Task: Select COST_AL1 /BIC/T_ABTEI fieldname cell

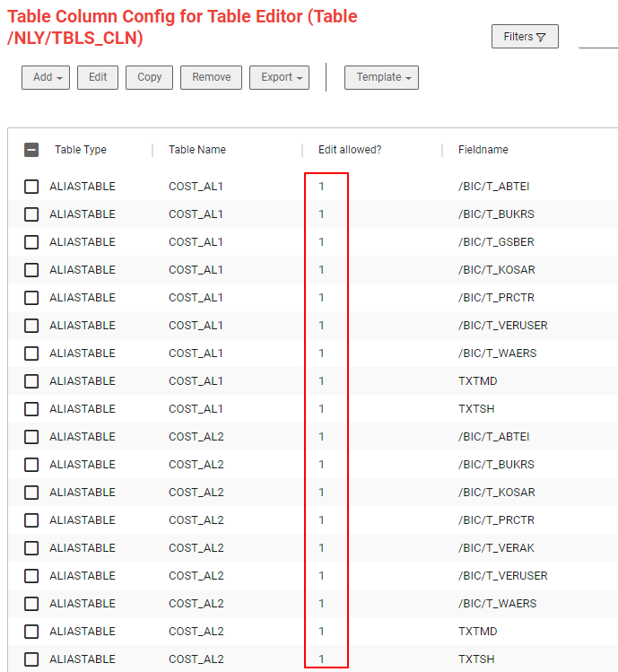Action: point(493,187)
